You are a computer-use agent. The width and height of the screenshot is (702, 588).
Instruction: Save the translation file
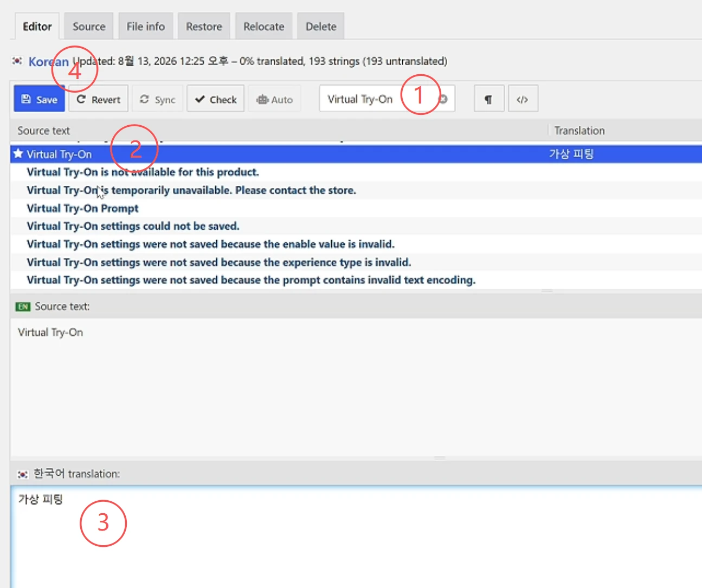pos(39,99)
